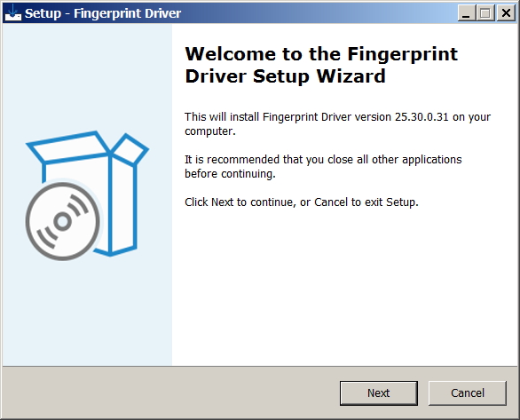Click the version 25.30.0.31 number
This screenshot has width=520, height=420.
(422, 117)
